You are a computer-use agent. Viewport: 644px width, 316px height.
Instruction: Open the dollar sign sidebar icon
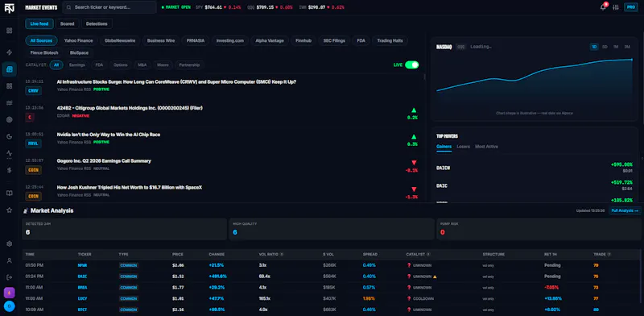[x=9, y=170]
